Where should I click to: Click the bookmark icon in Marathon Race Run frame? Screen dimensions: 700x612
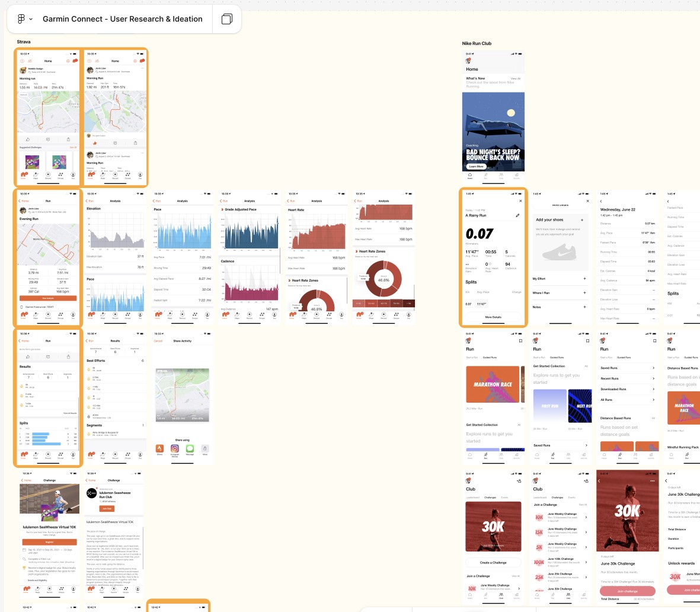(520, 341)
